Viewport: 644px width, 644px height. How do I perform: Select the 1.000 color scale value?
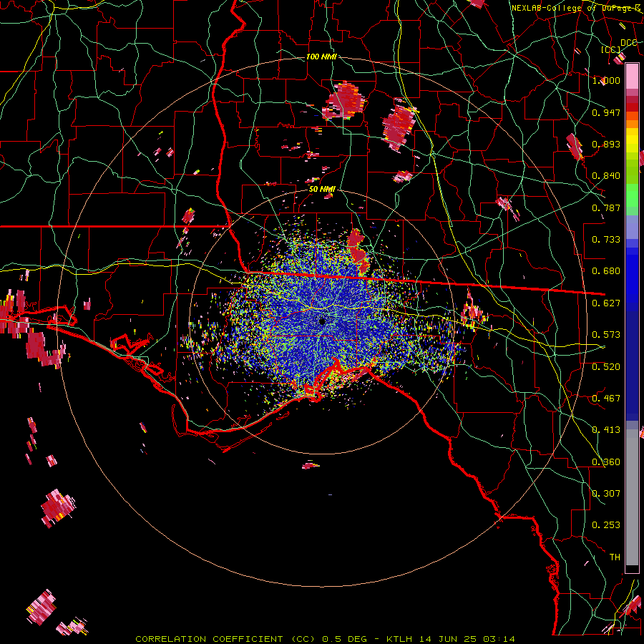606,80
